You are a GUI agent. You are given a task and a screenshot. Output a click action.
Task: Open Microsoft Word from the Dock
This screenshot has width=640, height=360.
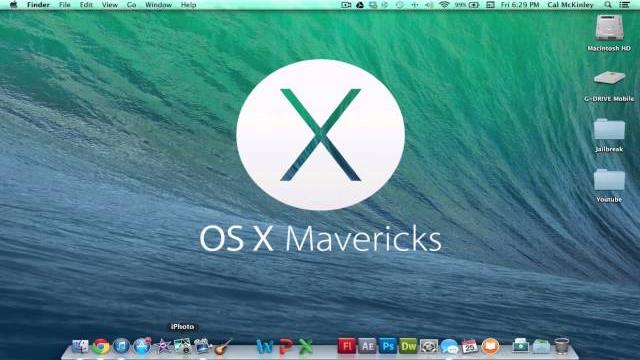(264, 346)
